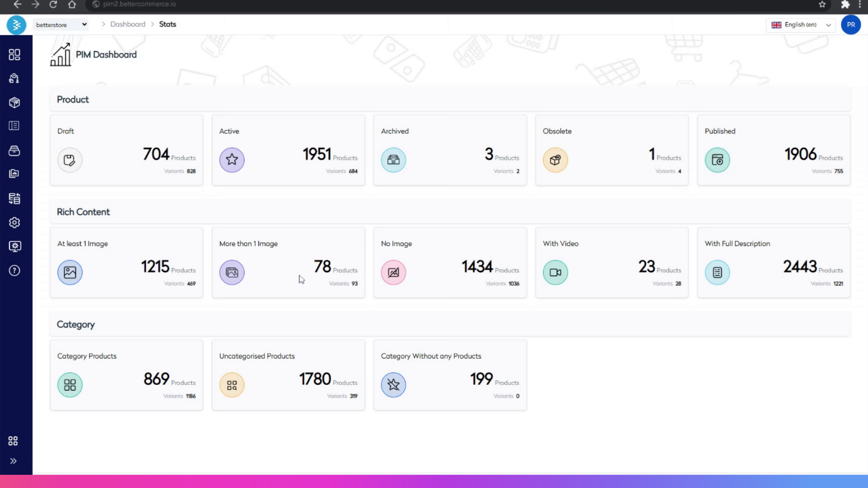Expand the sidebar with double chevron
Viewport: 868px width, 488px height.
[x=13, y=461]
